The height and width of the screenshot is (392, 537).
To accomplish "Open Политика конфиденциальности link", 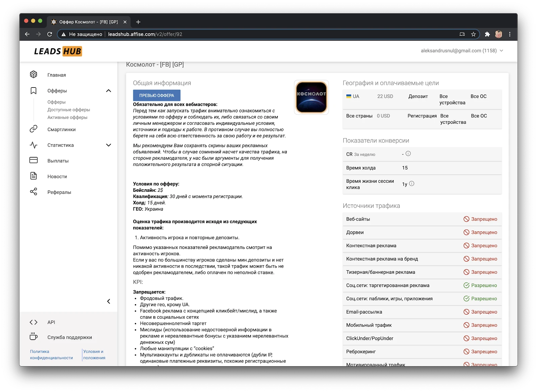I will pos(51,354).
